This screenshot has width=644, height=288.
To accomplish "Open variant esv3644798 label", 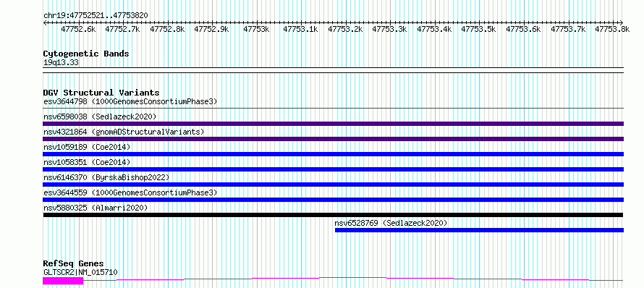I will point(130,101).
